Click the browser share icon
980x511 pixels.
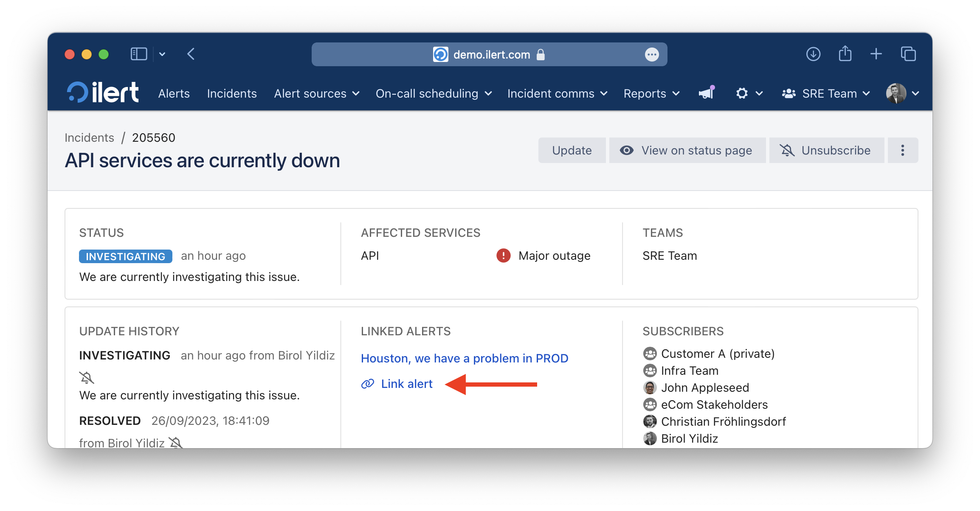point(845,54)
